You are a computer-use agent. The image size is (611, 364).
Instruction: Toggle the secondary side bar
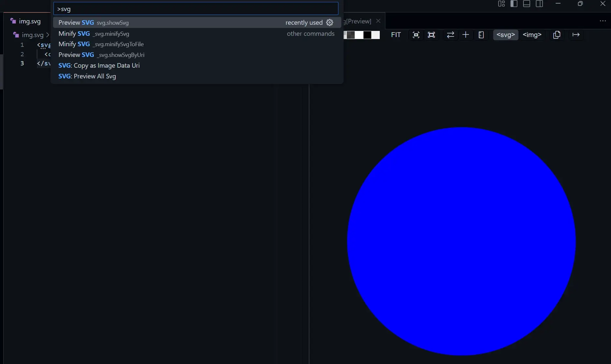coord(539,4)
